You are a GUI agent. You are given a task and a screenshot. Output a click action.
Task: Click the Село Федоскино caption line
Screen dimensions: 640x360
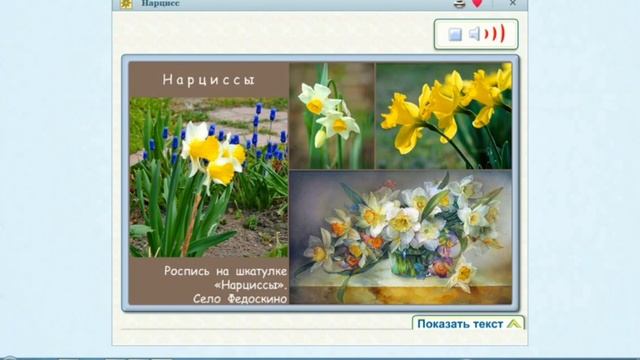tap(240, 299)
